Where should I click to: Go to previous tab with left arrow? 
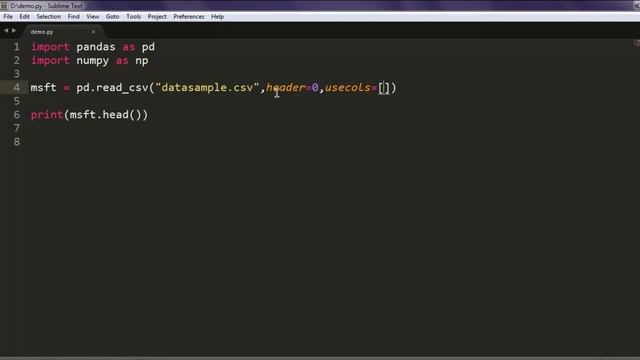click(6, 31)
